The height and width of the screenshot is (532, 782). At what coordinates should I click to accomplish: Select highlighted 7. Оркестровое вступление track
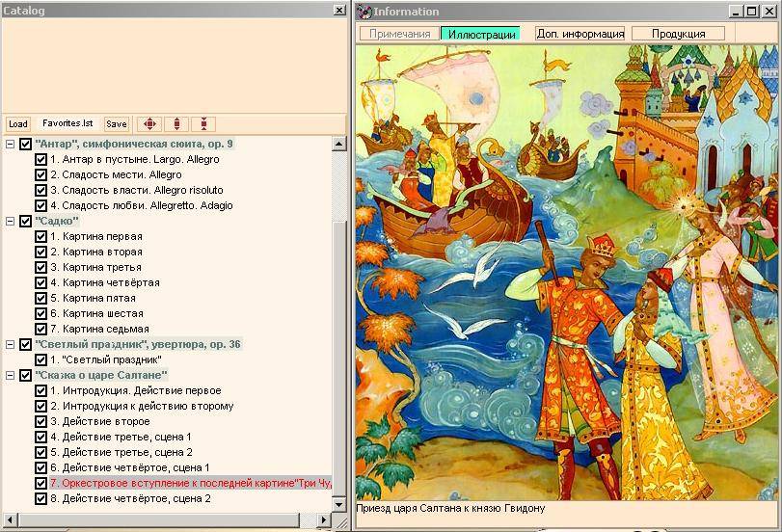(x=191, y=483)
